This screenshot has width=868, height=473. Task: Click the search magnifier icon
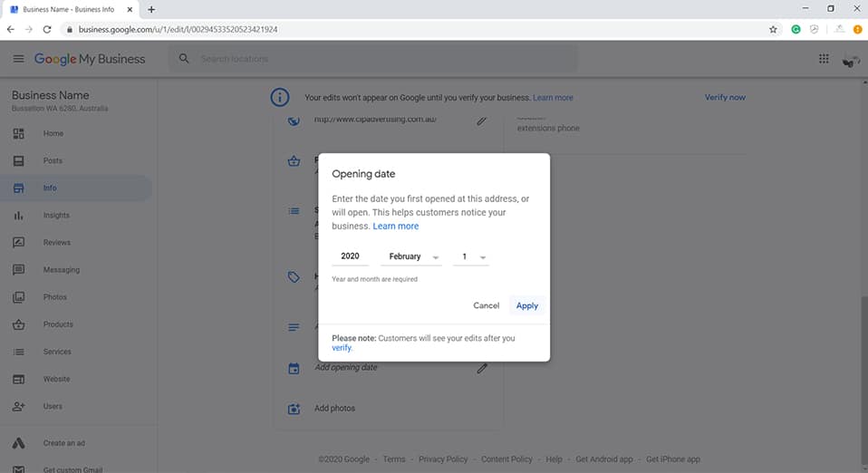point(184,58)
